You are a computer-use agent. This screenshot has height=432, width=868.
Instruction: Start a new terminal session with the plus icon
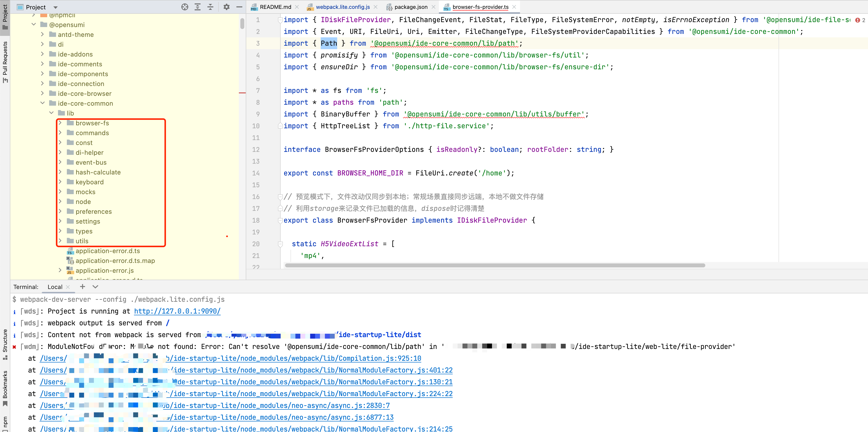click(82, 287)
